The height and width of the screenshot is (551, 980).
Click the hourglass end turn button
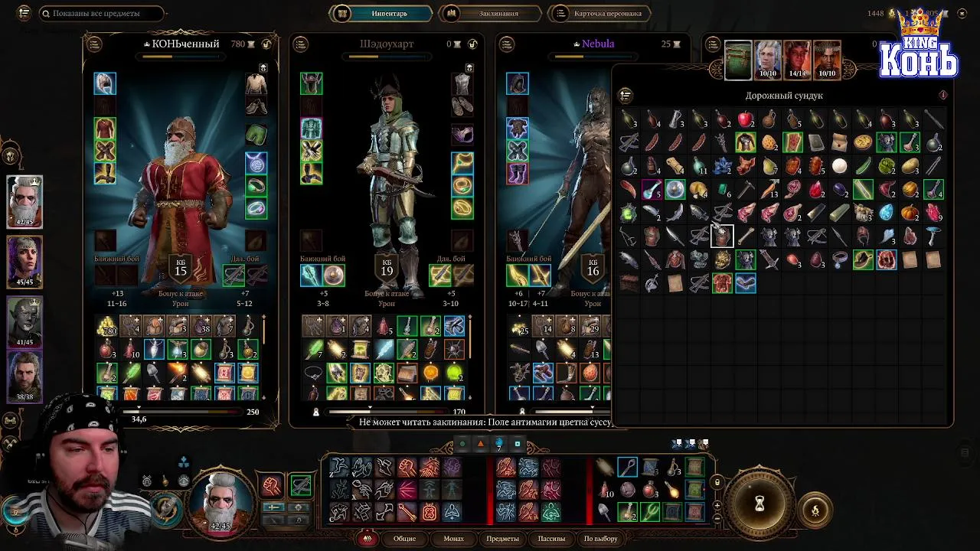point(759,504)
